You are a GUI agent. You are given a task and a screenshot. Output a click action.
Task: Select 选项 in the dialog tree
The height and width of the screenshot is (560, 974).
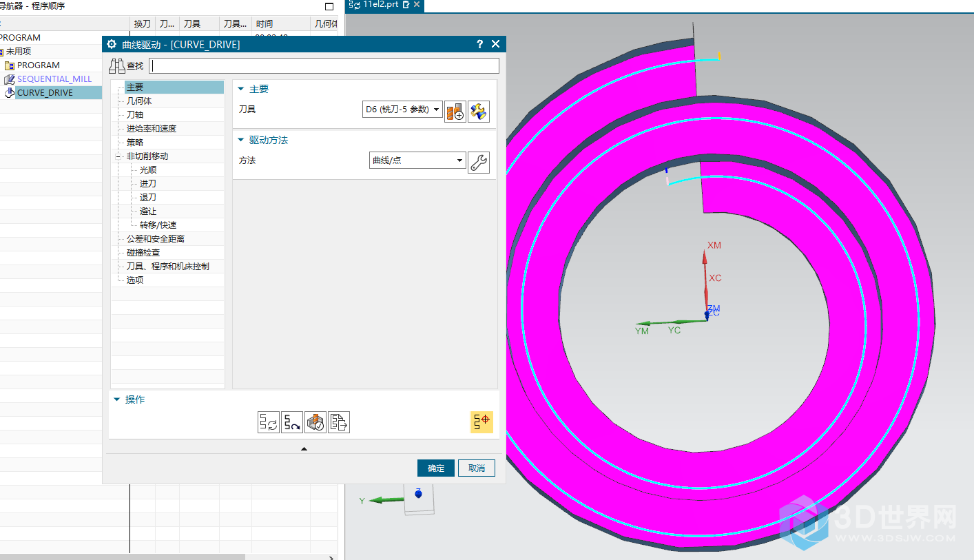pos(135,280)
